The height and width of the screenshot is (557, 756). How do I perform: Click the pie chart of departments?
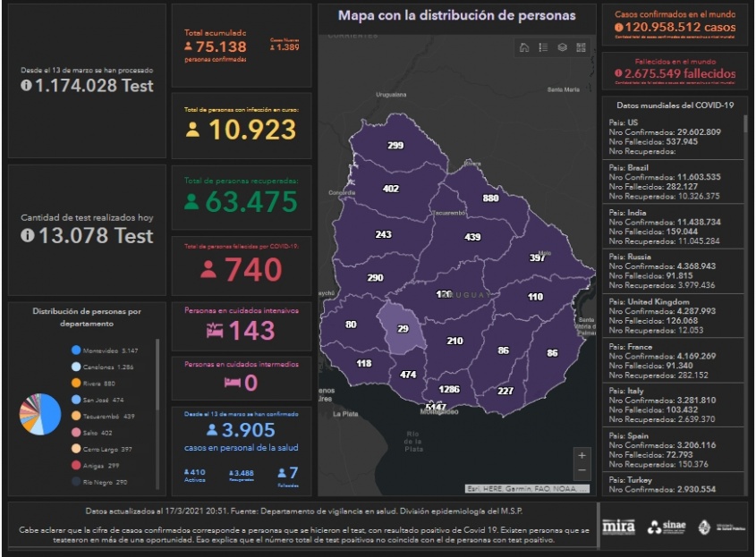point(40,414)
